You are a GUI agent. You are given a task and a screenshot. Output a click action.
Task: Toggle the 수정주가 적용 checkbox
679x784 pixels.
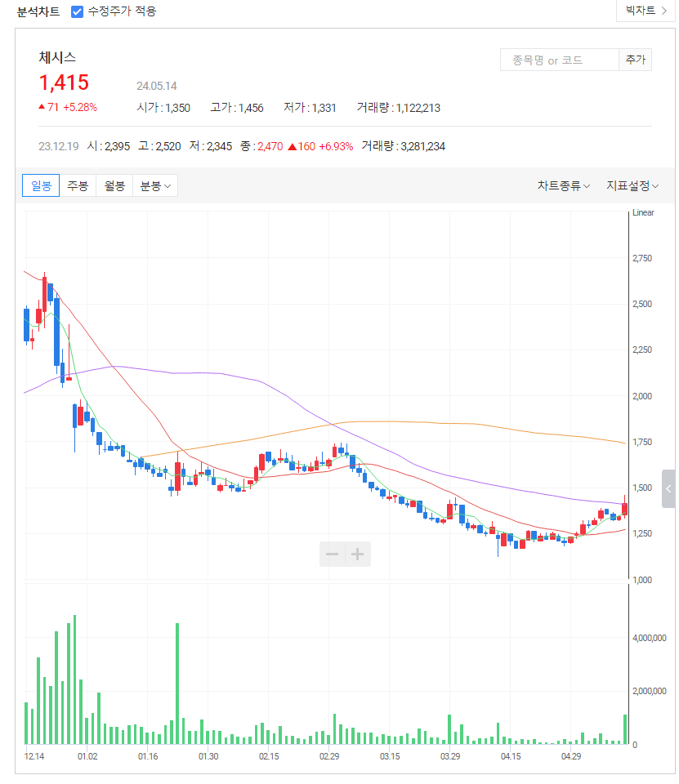77,11
